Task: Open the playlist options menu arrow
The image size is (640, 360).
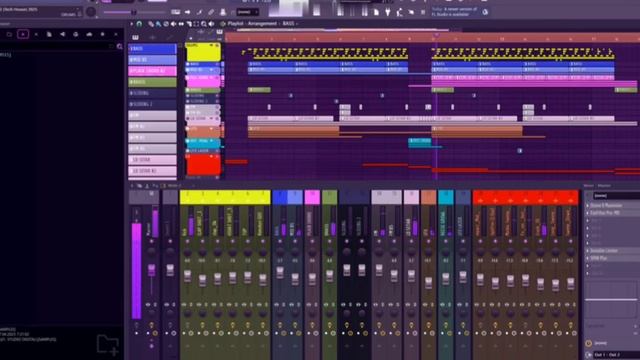Action: (131, 24)
